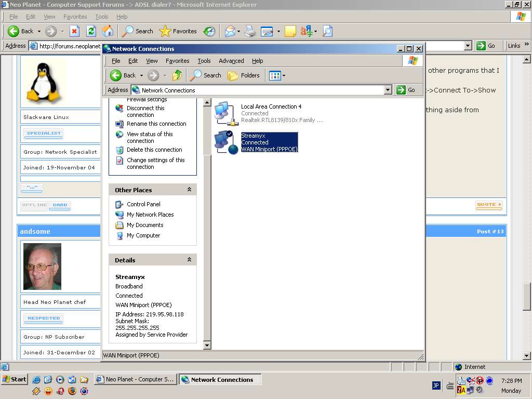Open Internet Explorer Tools menu
The image size is (532, 399).
[101, 17]
